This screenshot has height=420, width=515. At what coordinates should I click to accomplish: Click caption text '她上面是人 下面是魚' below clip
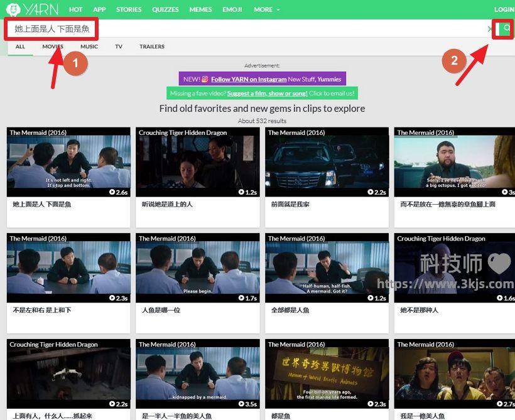41,204
